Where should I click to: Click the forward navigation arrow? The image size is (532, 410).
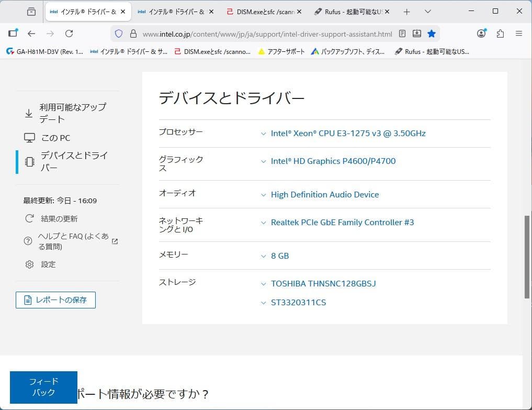pos(50,34)
